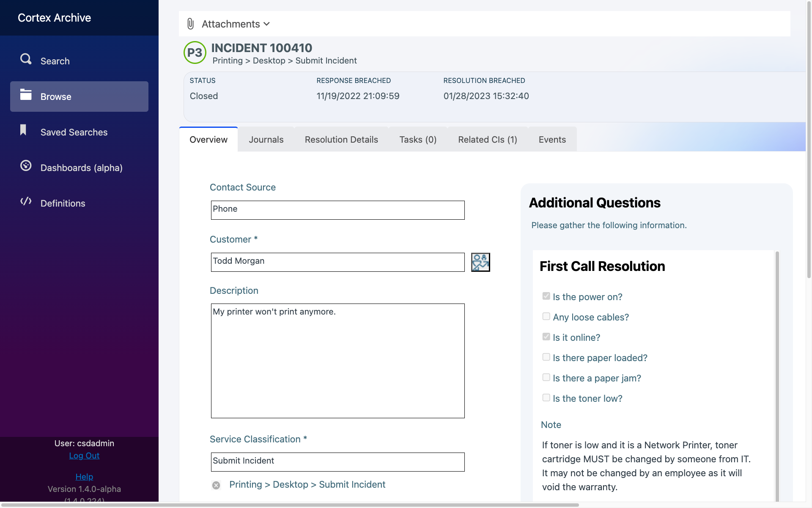Screen dimensions: 812x508
Task: Collapse the Attachments section chevron
Action: [x=267, y=24]
